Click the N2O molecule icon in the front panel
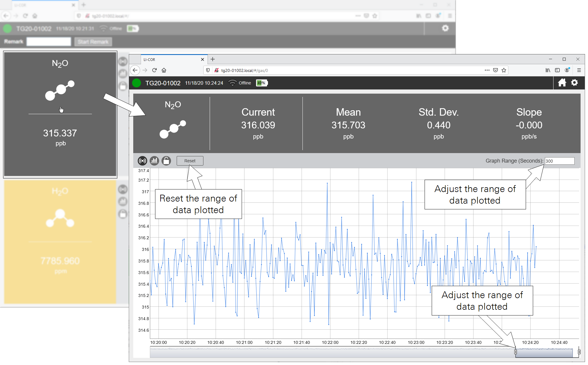Screen dimensions: 588x365 173,129
